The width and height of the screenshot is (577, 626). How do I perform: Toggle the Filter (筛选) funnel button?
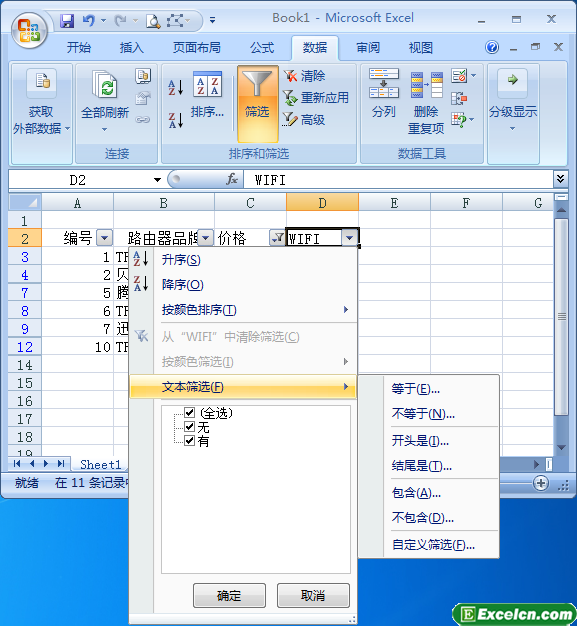click(258, 103)
